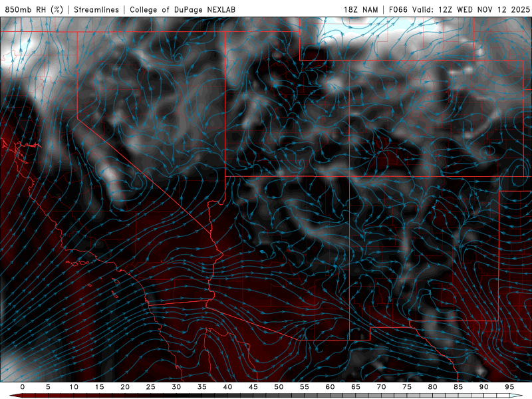
Task: Click the "15" label on RH color scale
Action: [x=99, y=387]
